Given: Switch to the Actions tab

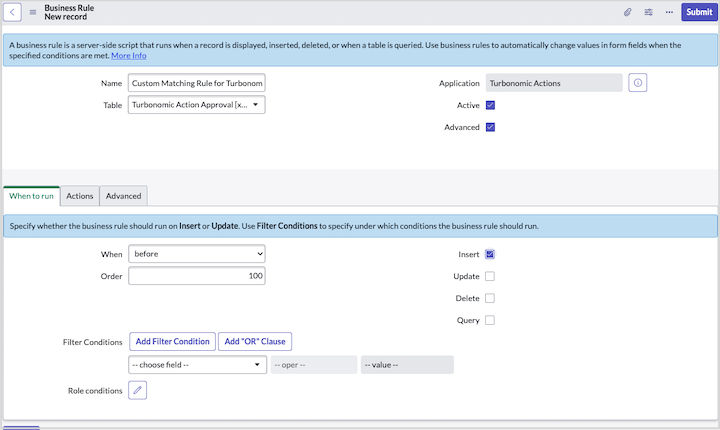Looking at the screenshot, I should [79, 196].
